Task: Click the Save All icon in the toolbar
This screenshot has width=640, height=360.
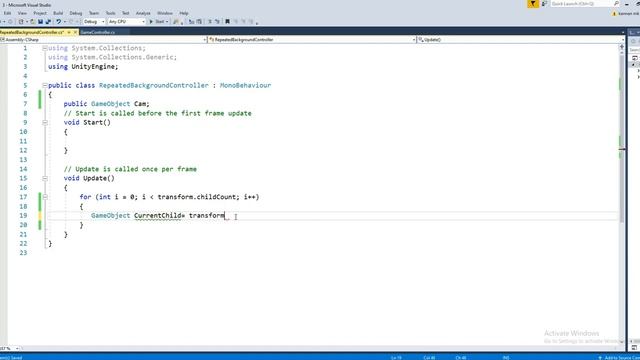Action: click(x=48, y=22)
